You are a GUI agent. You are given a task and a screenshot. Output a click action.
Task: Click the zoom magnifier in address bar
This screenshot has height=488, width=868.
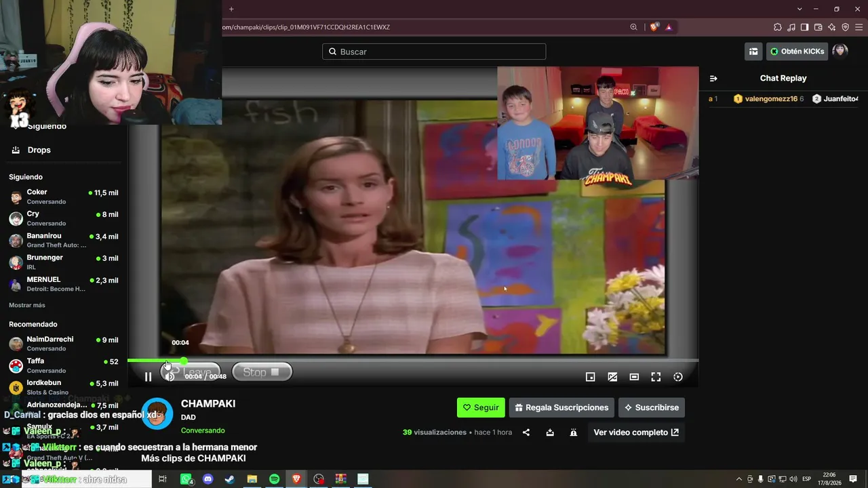pos(633,27)
